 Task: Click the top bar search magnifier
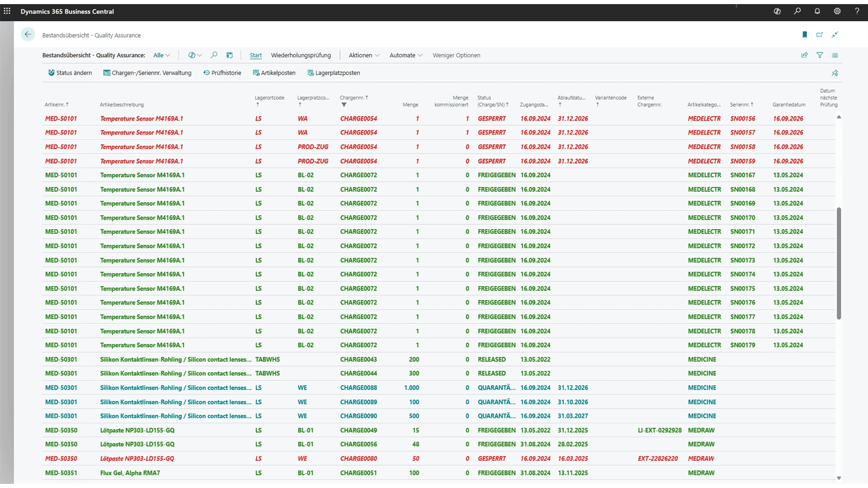point(797,11)
